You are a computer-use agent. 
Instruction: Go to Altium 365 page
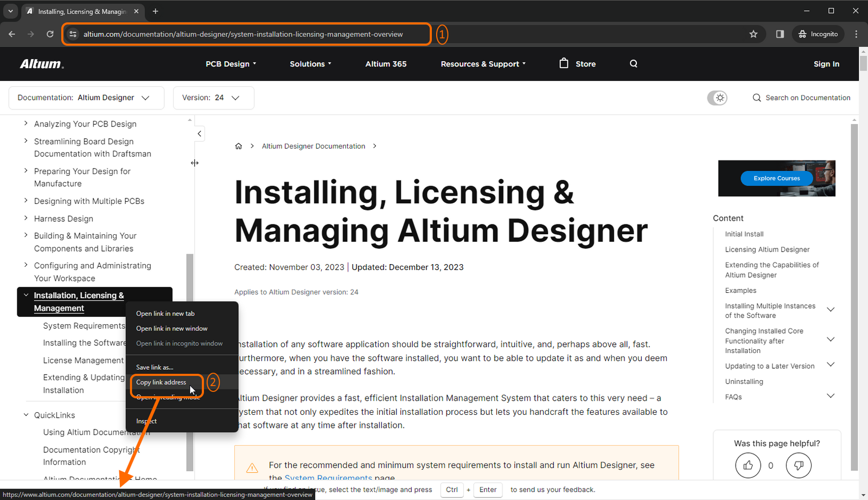[x=386, y=64]
